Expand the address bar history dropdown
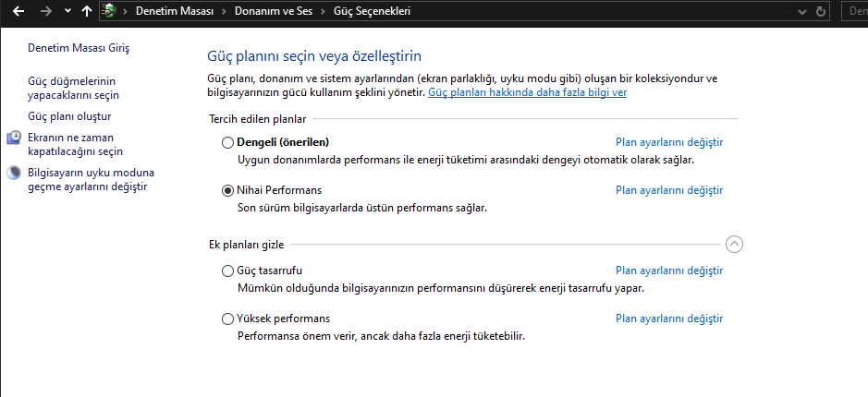Viewport: 868px width, 397px height. [x=800, y=12]
